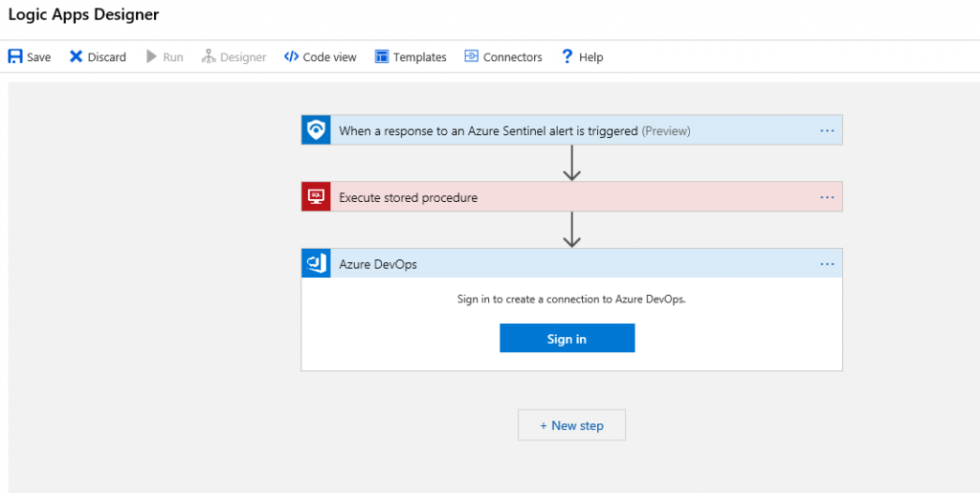Screen dimensions: 980x493
Task: Open ellipsis menu on Azure DevOps step
Action: [827, 264]
